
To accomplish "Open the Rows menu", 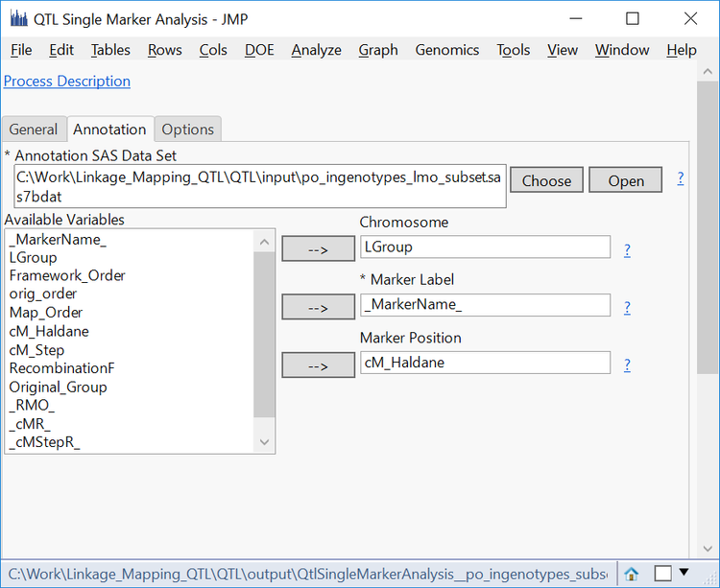I will (165, 50).
